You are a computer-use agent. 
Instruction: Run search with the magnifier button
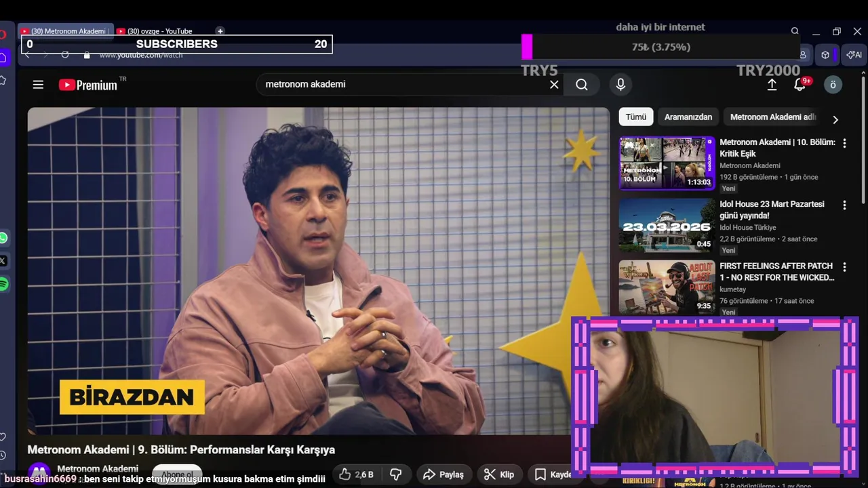pyautogui.click(x=582, y=85)
